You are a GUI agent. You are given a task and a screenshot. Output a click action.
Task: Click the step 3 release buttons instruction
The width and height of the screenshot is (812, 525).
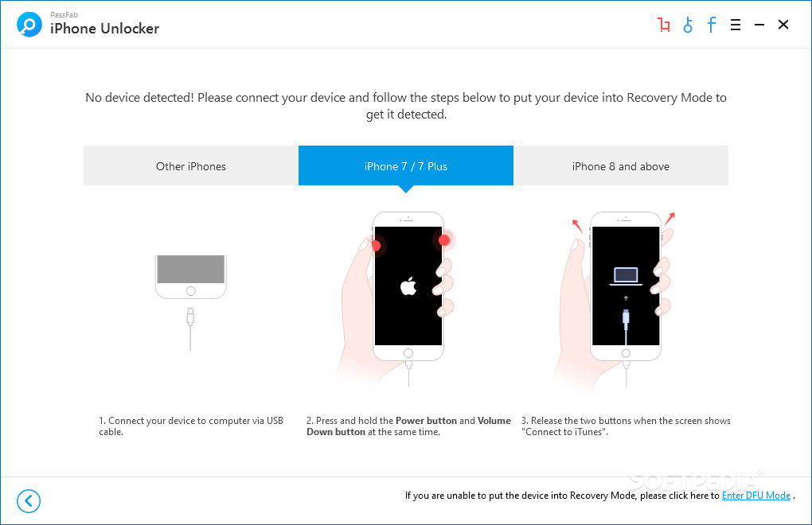pyautogui.click(x=626, y=426)
